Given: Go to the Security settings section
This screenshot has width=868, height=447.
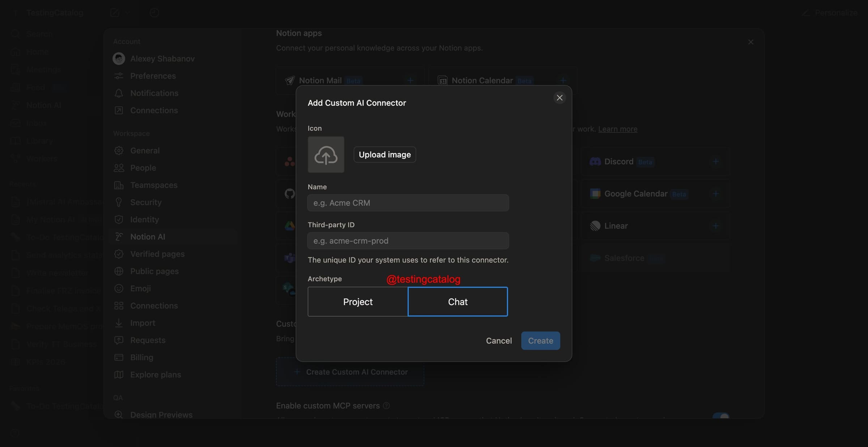Looking at the screenshot, I should pyautogui.click(x=146, y=202).
